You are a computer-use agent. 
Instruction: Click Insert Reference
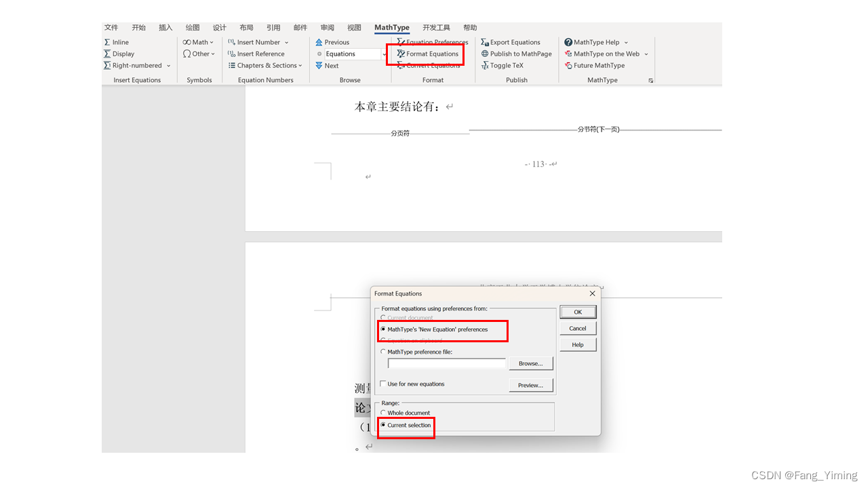(256, 54)
